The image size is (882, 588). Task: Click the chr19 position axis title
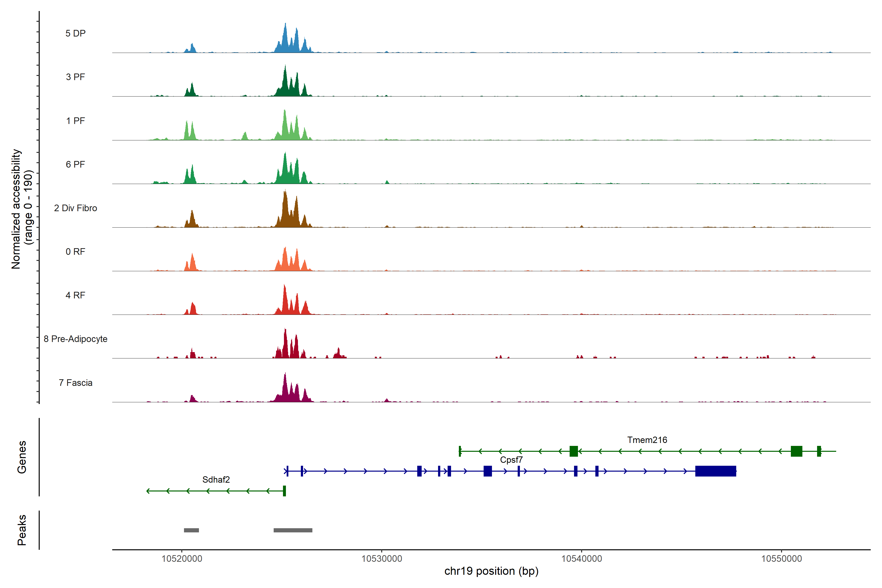click(491, 571)
